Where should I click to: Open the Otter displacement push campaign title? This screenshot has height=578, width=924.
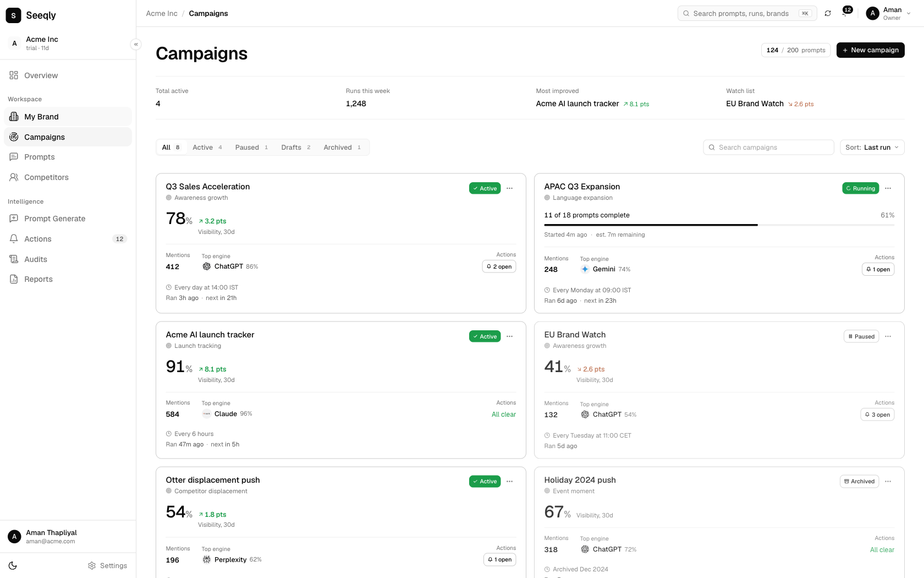[213, 480]
